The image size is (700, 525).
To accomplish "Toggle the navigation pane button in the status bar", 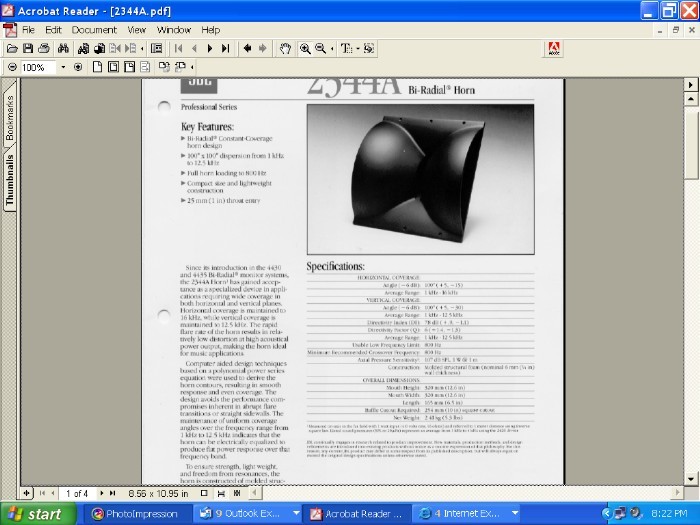I will pos(26,493).
